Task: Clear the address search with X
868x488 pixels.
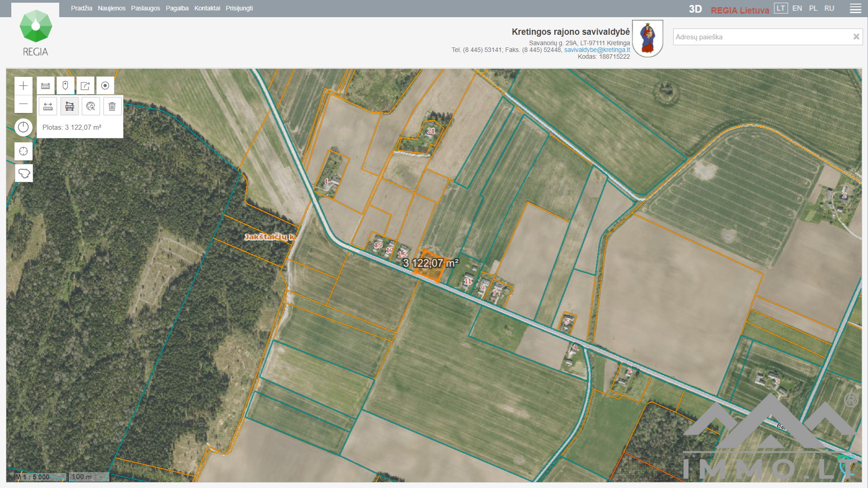Action: pyautogui.click(x=856, y=37)
